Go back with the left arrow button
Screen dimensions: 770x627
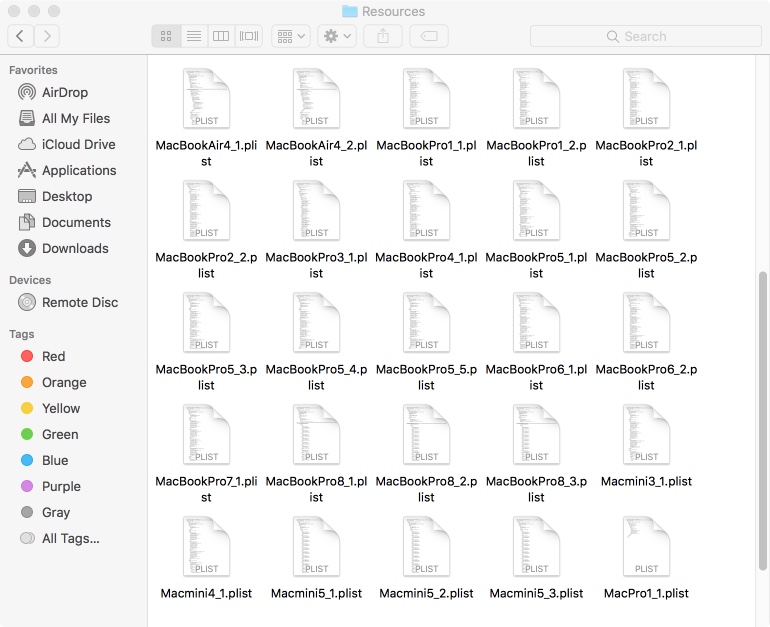click(x=21, y=36)
